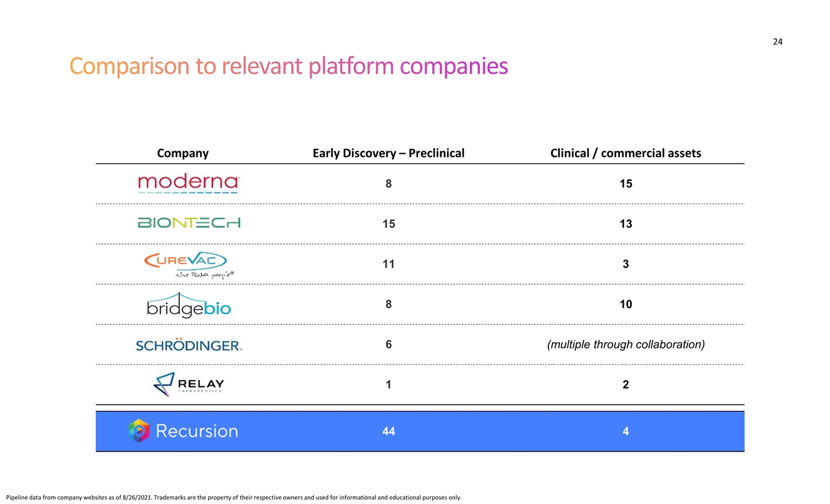Click the Recursion logo
830x504 pixels.
coord(183,431)
